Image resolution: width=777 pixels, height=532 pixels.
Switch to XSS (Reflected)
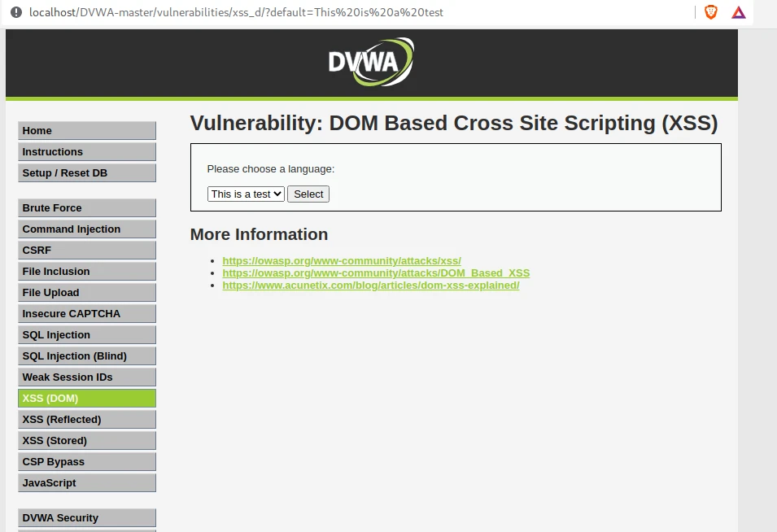86,419
